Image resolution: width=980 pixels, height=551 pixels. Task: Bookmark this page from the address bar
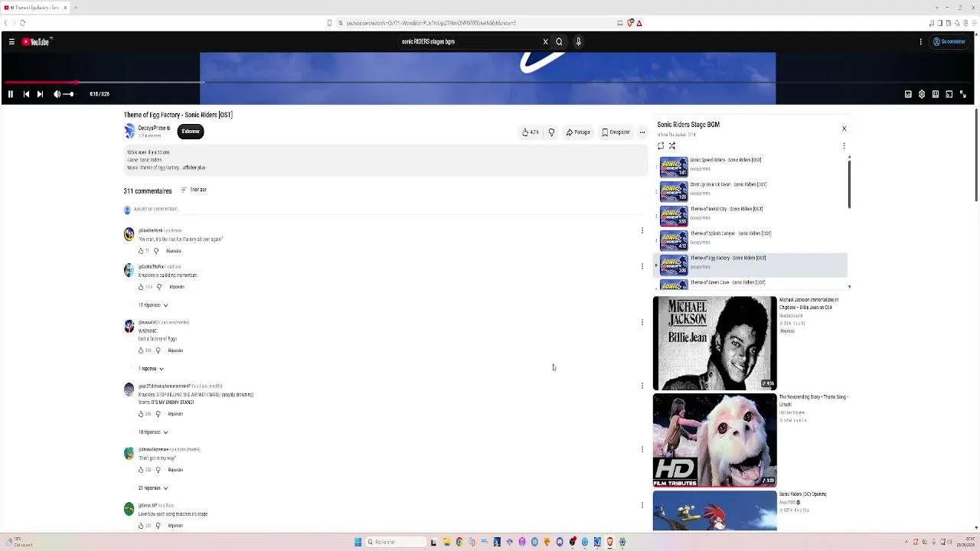(x=329, y=23)
